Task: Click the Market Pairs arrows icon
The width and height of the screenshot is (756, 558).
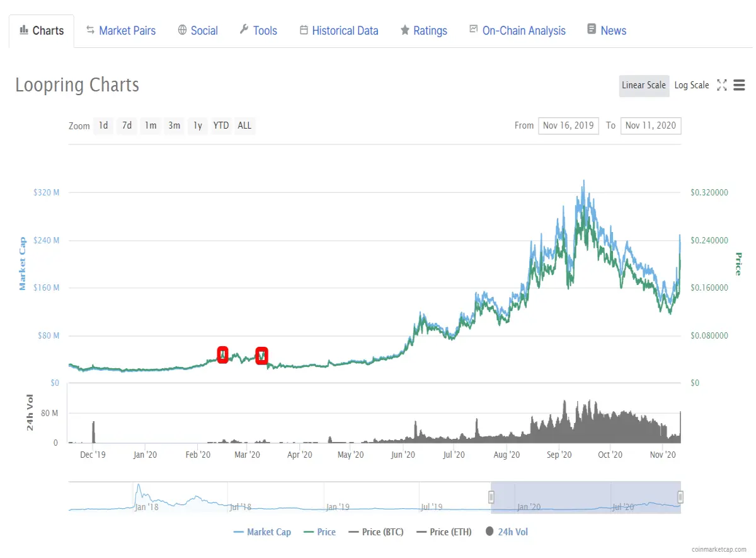Action: point(90,30)
